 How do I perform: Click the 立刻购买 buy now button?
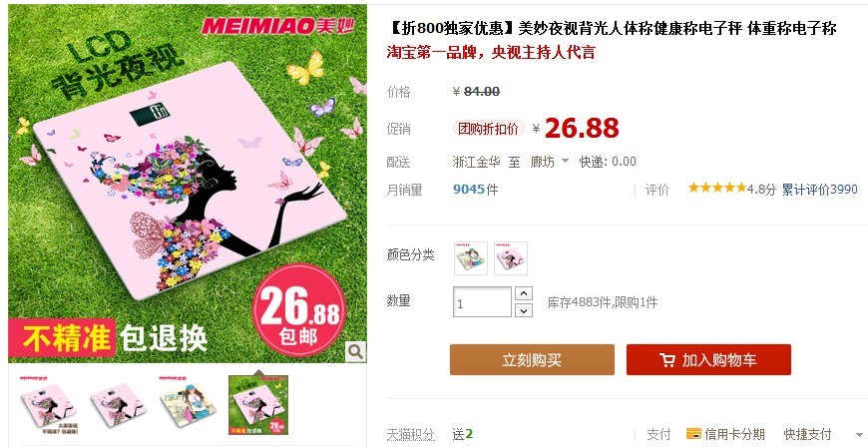(532, 360)
